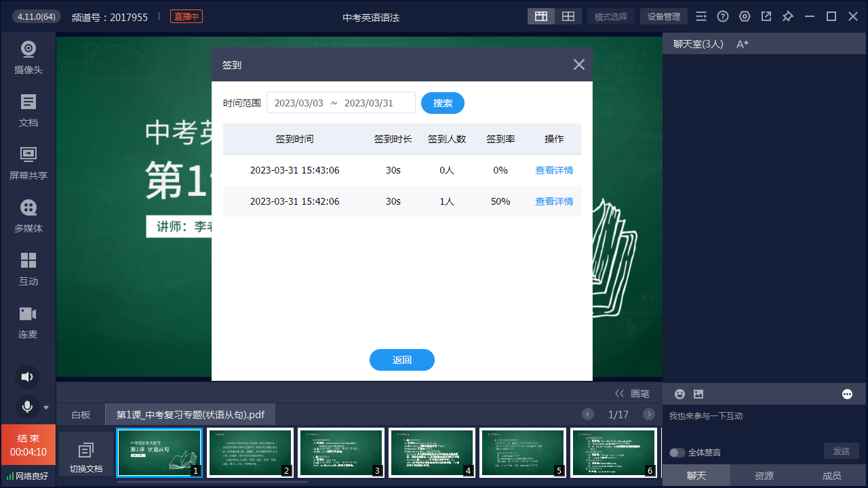Click the 搜索 search button
Viewport: 868px width, 488px height.
click(x=442, y=103)
